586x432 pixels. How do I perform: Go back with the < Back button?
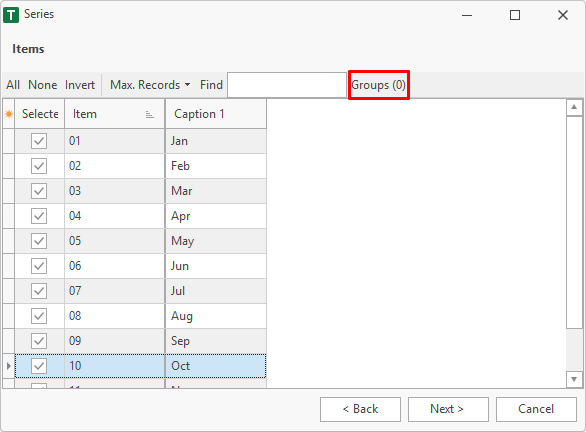(x=360, y=409)
